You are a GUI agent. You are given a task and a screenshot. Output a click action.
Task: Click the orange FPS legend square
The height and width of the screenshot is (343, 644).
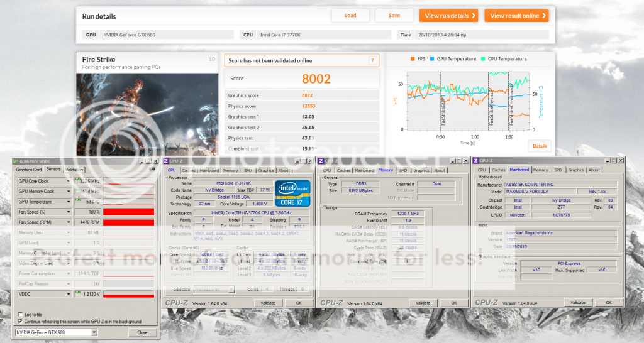pyautogui.click(x=413, y=59)
